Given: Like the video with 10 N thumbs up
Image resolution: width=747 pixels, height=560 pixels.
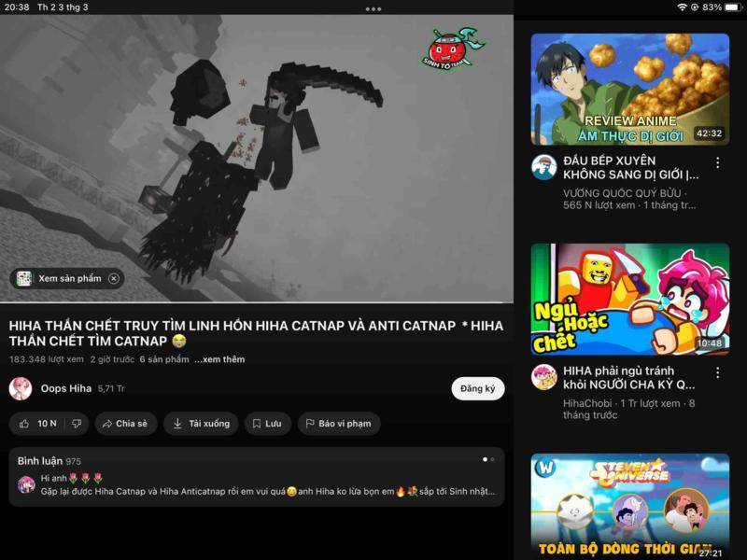Looking at the screenshot, I should click(37, 424).
